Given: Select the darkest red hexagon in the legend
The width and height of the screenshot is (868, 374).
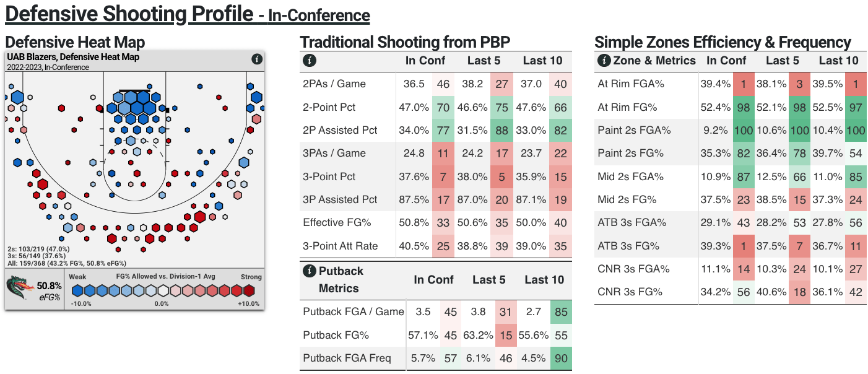Looking at the screenshot, I should [x=249, y=290].
